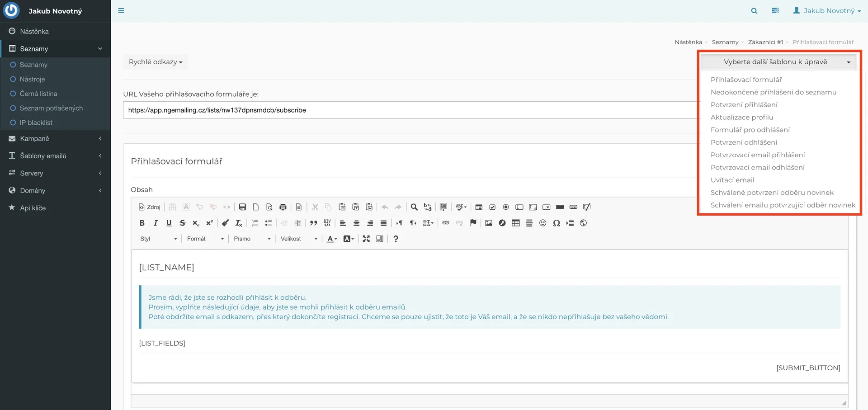Expand the Formát dropdown in the editor
This screenshot has width=868, height=410.
tap(205, 239)
